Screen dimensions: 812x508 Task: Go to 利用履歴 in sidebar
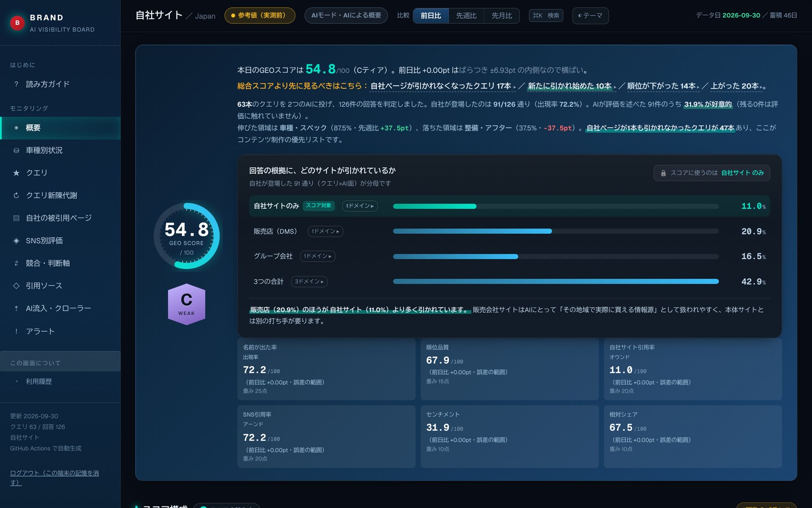coord(60,382)
